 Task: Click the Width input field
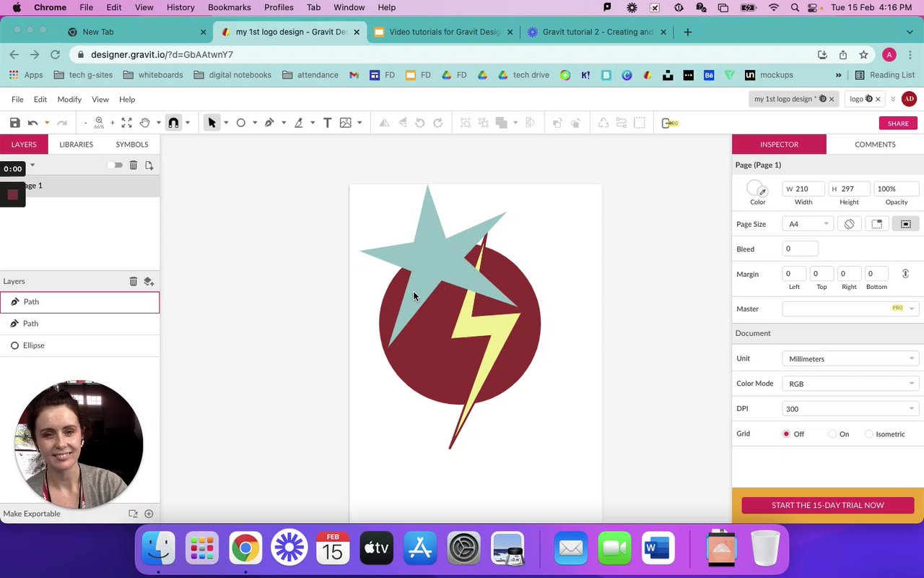[x=803, y=189]
